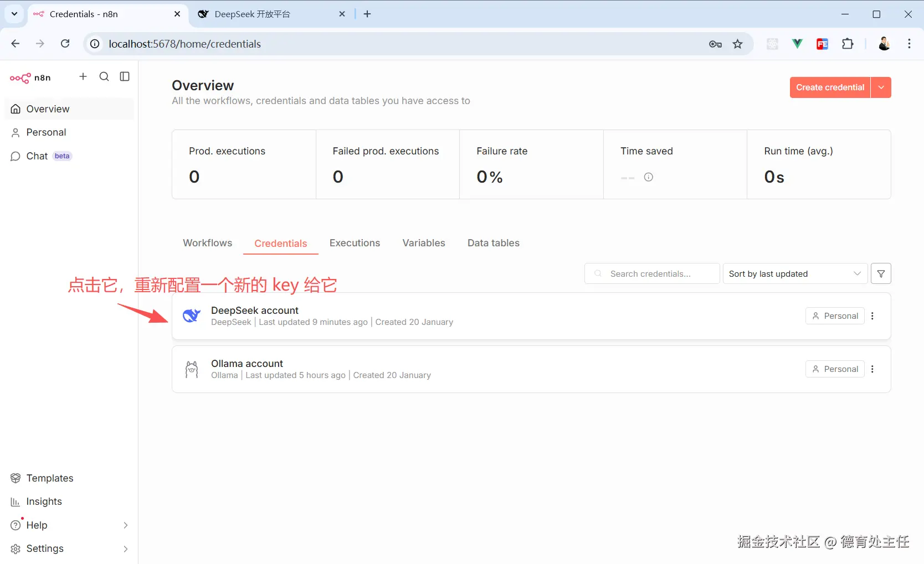Open the Data tables tab
This screenshot has height=564, width=924.
[x=494, y=243]
